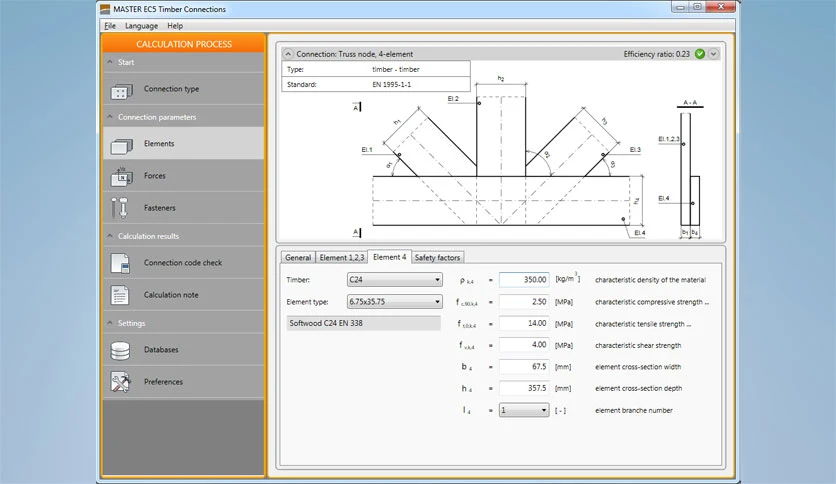The image size is (836, 484).
Task: Collapse the Connection parameters section
Action: coord(110,117)
